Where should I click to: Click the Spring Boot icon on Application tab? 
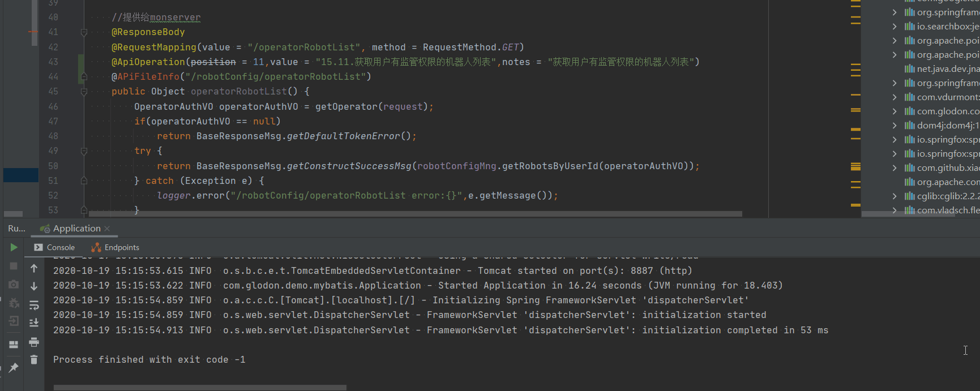click(45, 229)
